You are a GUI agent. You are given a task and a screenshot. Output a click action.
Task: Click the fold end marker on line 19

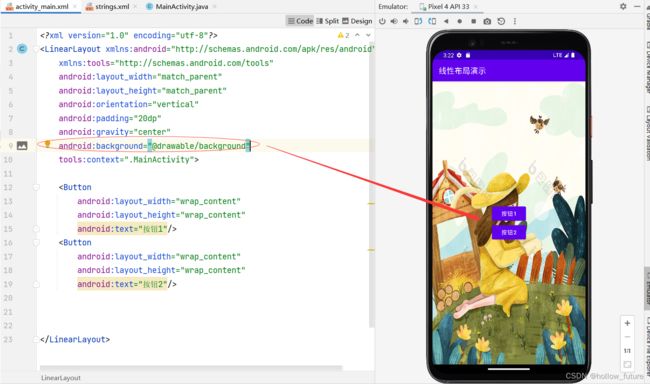[36, 284]
